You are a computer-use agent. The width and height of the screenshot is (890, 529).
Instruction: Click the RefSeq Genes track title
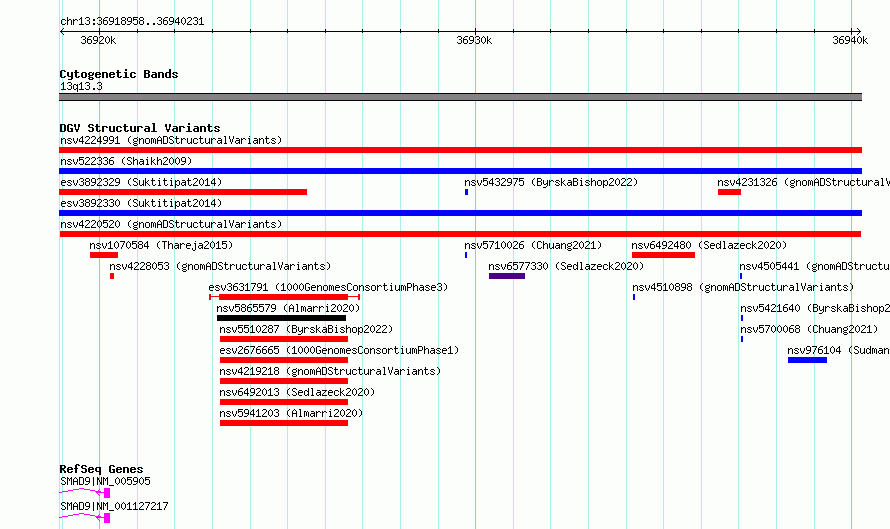101,469
